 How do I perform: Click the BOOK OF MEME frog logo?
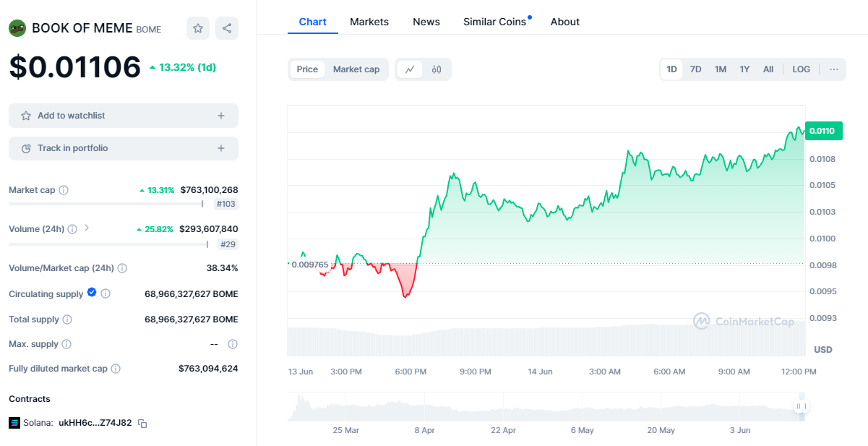click(x=17, y=28)
